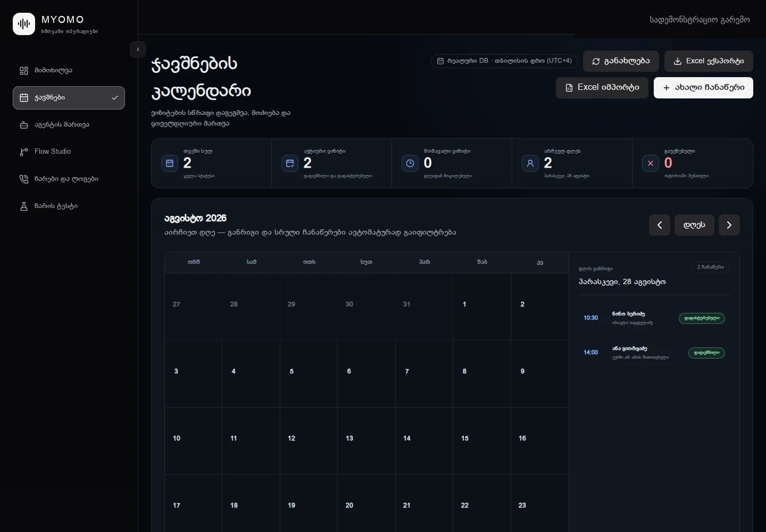Screen dimensions: 766x532
Task: Select greyed-out day 27 of the previous month
Action: click(x=193, y=307)
